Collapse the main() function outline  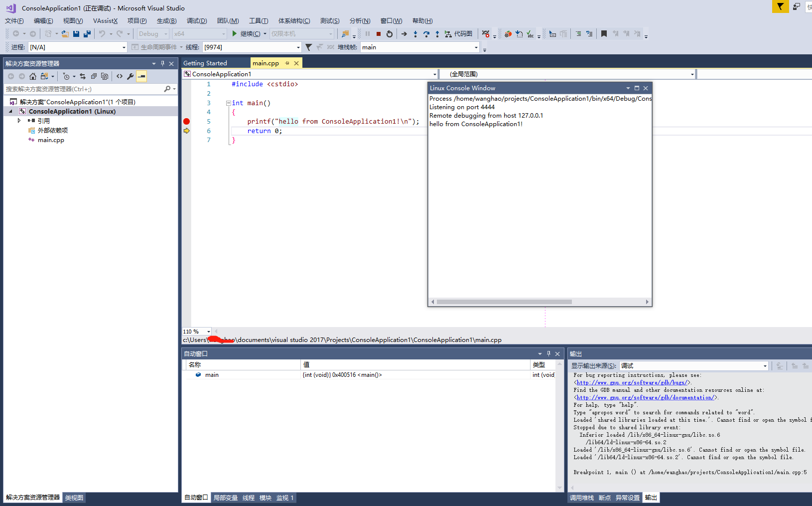pos(228,103)
